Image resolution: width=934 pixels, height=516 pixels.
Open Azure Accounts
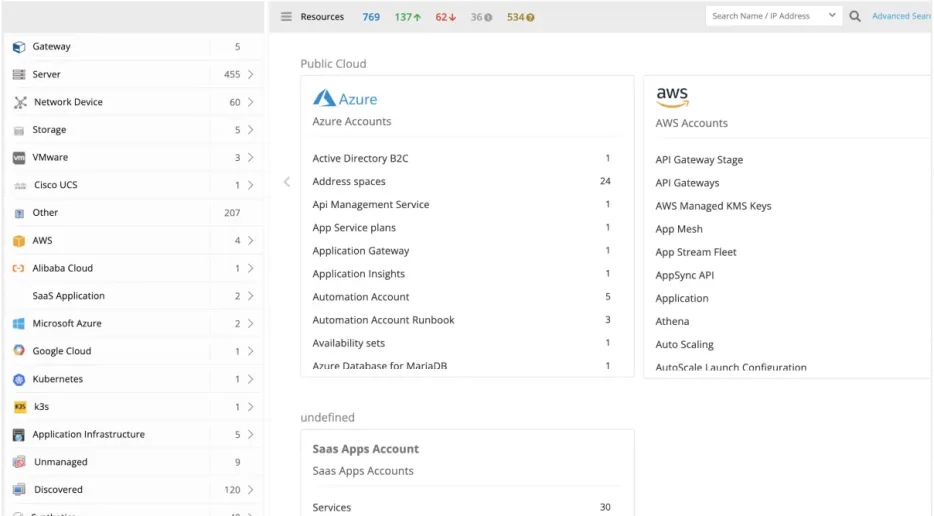(x=352, y=122)
